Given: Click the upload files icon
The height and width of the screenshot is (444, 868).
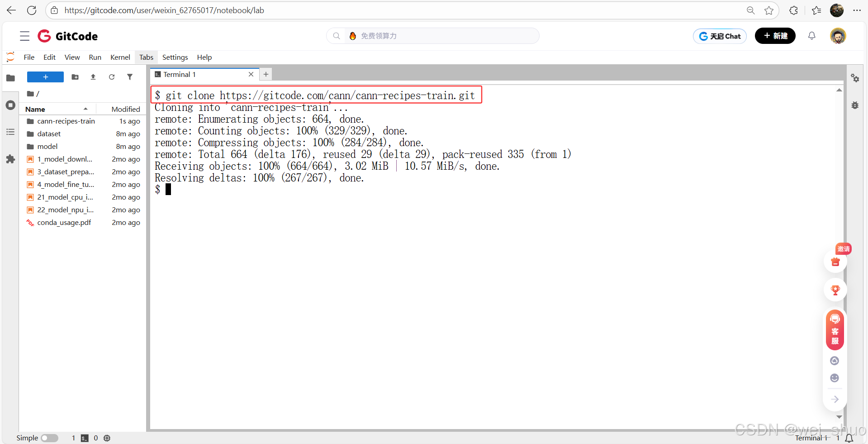Looking at the screenshot, I should coord(93,77).
